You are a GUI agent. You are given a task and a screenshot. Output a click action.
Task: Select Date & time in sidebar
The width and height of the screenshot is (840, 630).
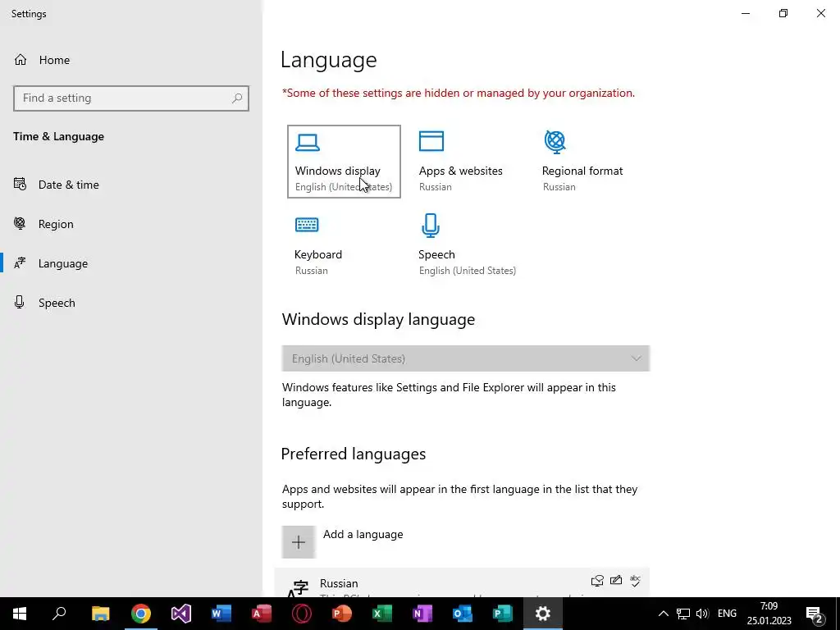point(131,185)
